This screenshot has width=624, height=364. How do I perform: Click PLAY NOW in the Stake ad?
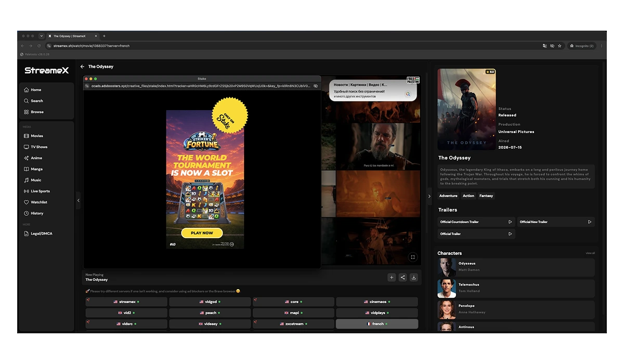click(x=202, y=233)
